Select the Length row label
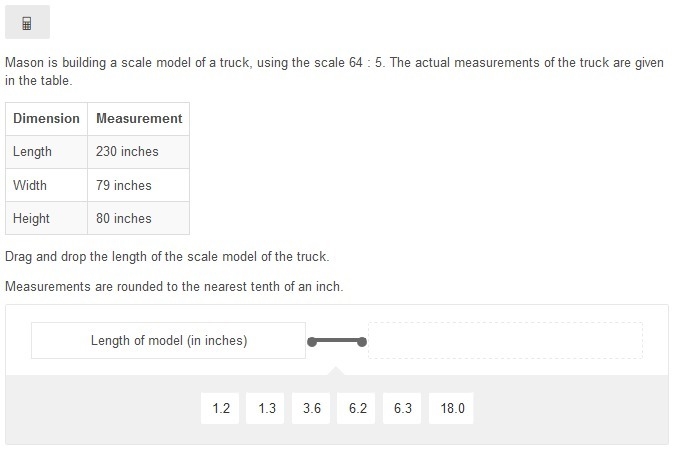675x449 pixels. pyautogui.click(x=46, y=152)
